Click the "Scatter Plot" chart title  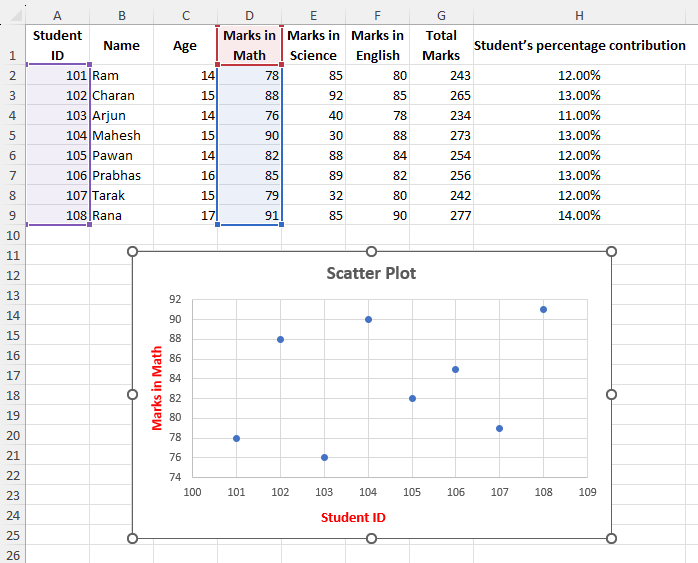pos(371,273)
